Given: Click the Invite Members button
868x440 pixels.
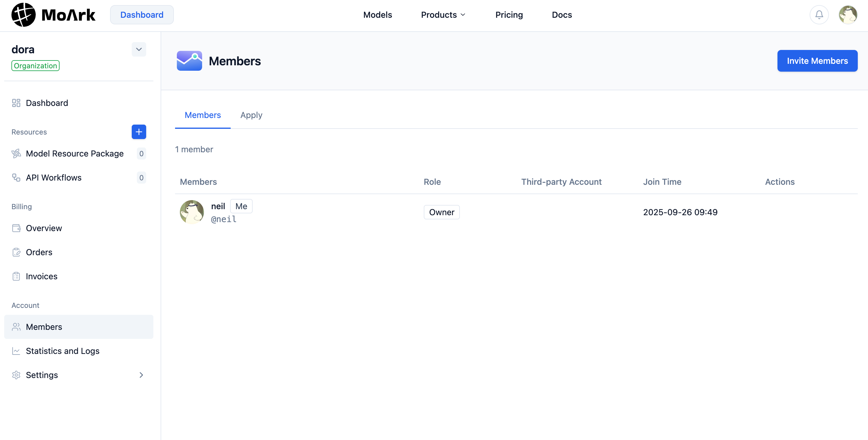Looking at the screenshot, I should tap(817, 61).
